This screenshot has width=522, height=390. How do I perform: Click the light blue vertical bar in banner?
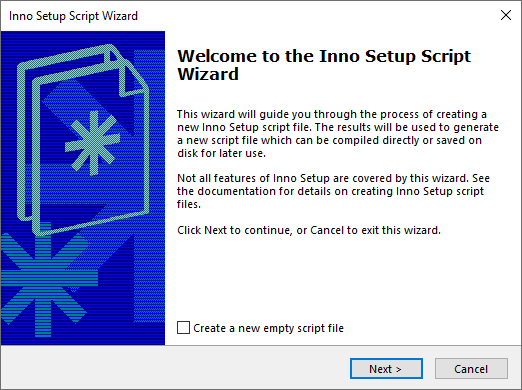149,186
